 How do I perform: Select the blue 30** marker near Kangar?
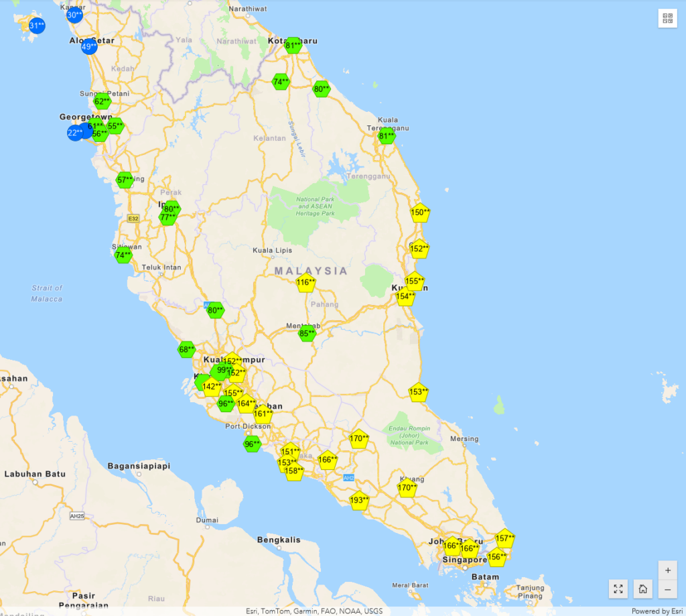(x=74, y=15)
